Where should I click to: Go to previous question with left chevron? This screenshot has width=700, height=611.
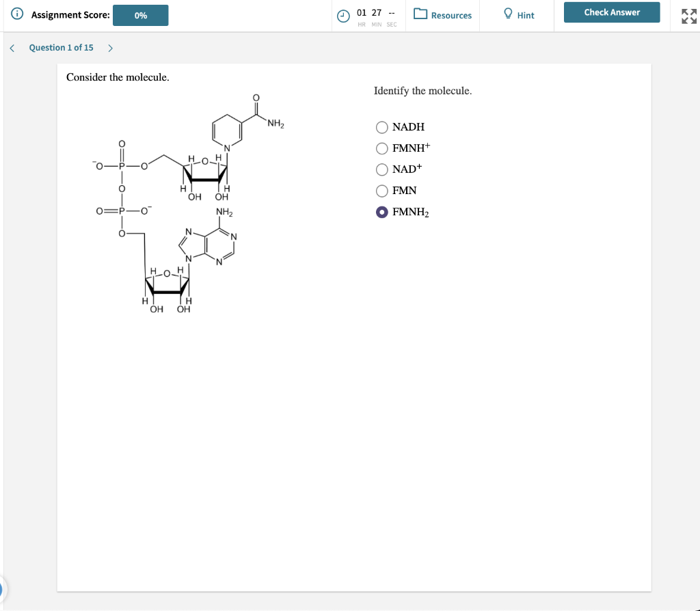pyautogui.click(x=10, y=47)
